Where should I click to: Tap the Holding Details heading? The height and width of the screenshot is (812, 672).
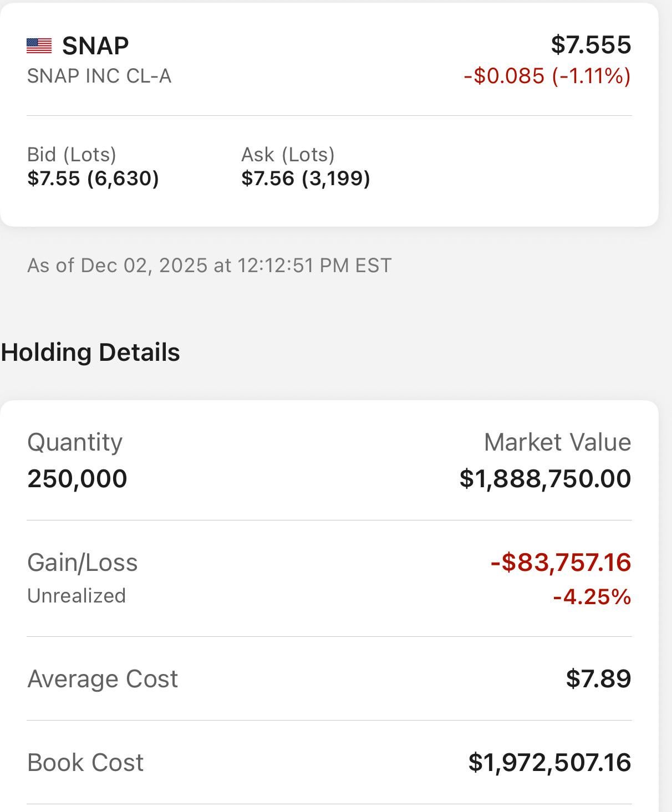[x=90, y=353]
